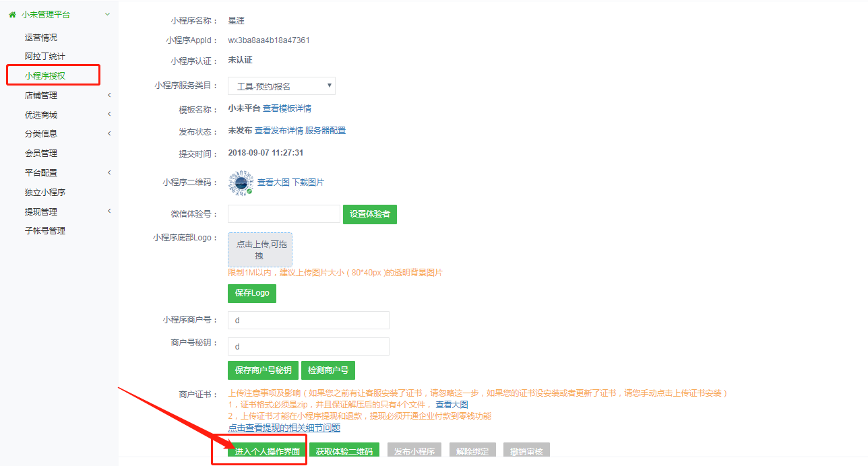
Task: Open 运营情况 in the sidebar
Action: coord(41,38)
